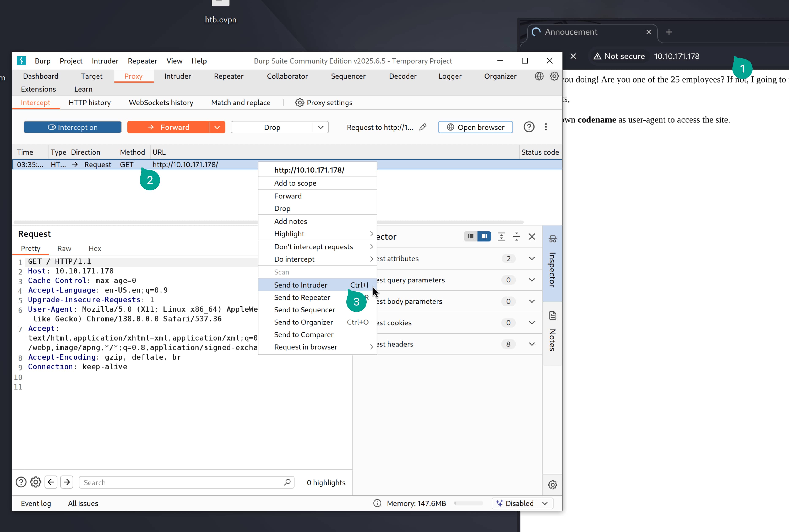The width and height of the screenshot is (789, 532).
Task: Toggle the Intercept on button
Action: click(x=73, y=127)
